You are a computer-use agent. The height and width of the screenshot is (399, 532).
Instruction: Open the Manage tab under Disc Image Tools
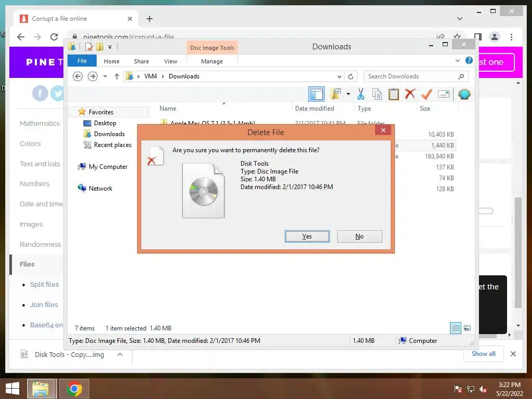pos(212,61)
